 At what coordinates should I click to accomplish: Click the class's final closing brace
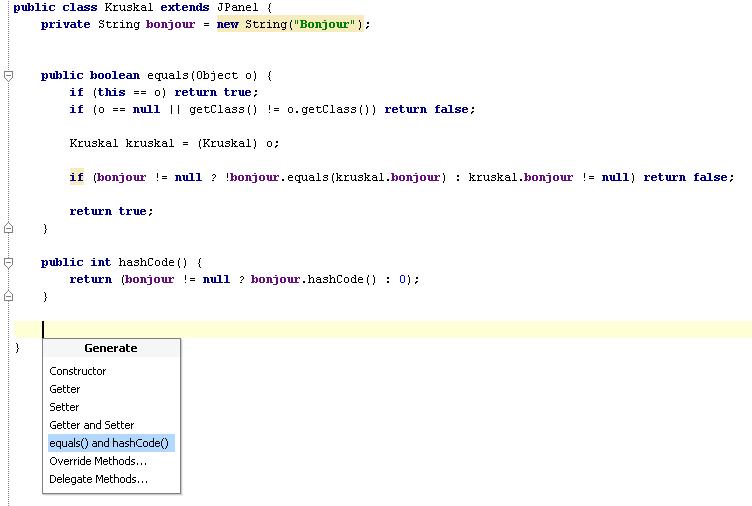tap(17, 347)
